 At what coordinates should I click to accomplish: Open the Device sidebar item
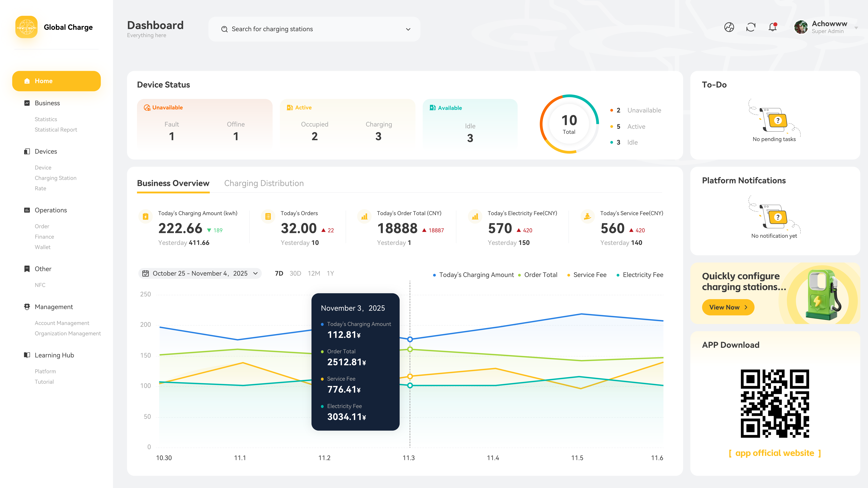43,168
